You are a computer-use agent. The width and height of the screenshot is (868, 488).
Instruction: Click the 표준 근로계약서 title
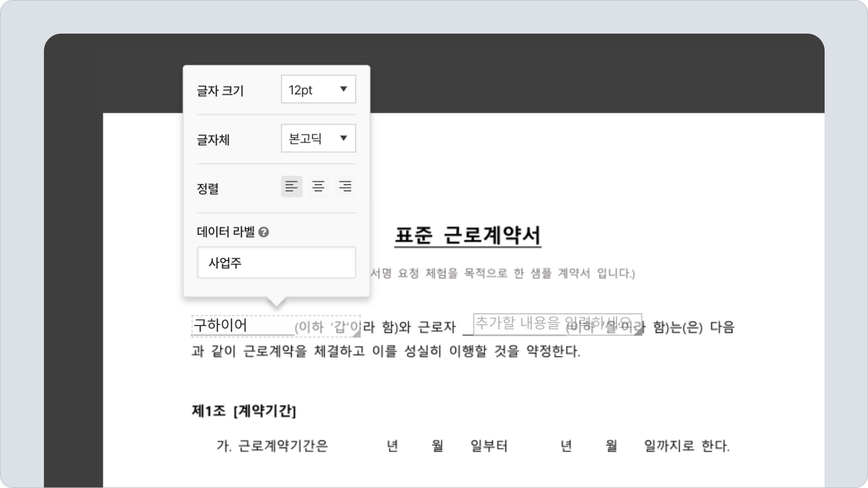coord(467,236)
